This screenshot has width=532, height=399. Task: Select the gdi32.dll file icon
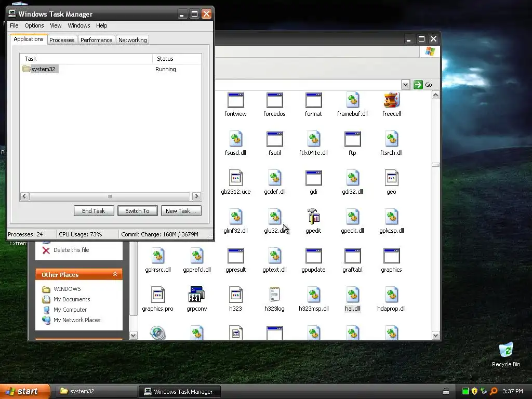pyautogui.click(x=353, y=178)
